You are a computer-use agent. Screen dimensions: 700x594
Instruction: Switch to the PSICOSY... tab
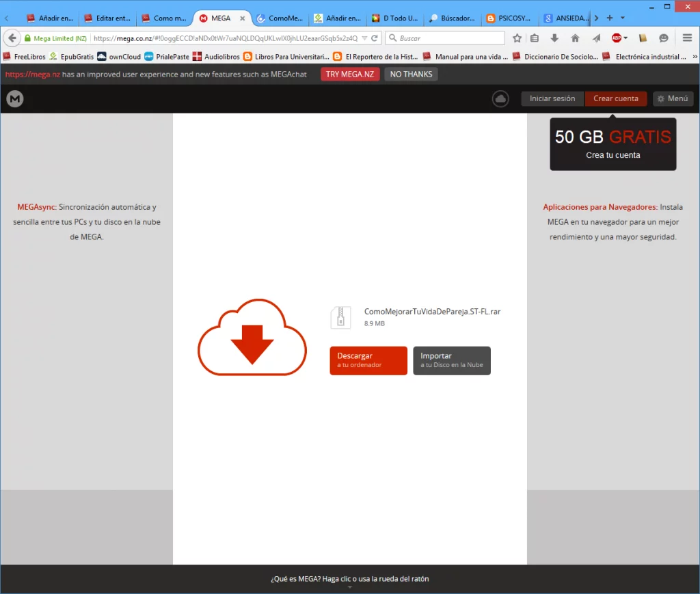pyautogui.click(x=509, y=18)
